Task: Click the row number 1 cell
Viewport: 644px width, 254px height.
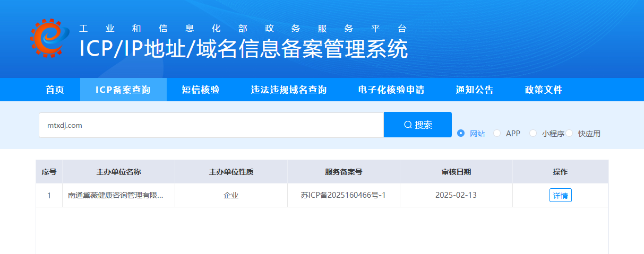Action: coord(49,195)
